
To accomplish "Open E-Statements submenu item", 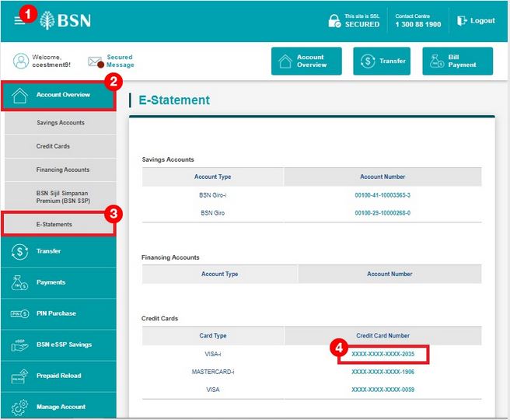I will (x=58, y=224).
